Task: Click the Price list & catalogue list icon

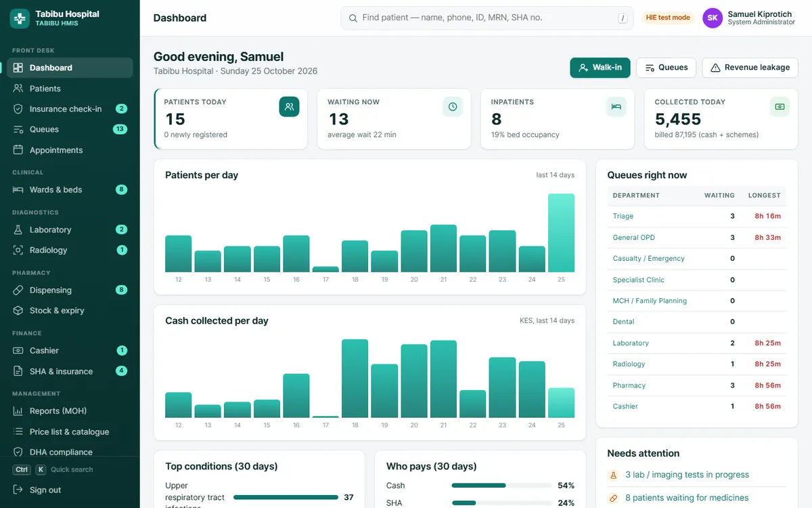Action: pyautogui.click(x=18, y=431)
